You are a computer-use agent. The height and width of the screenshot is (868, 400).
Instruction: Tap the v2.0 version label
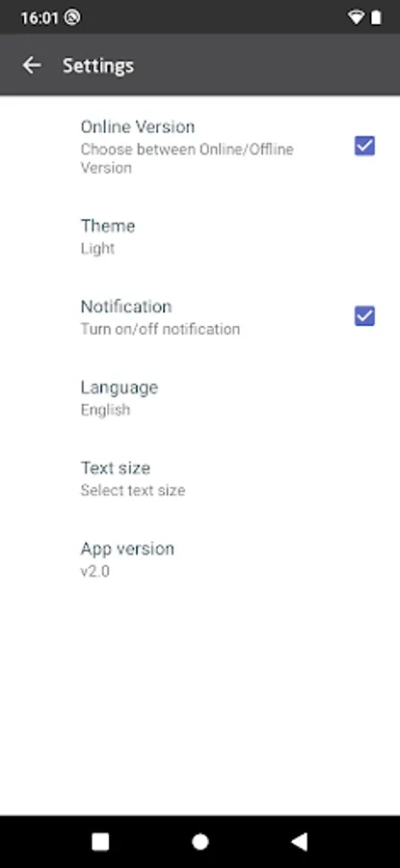coord(95,571)
